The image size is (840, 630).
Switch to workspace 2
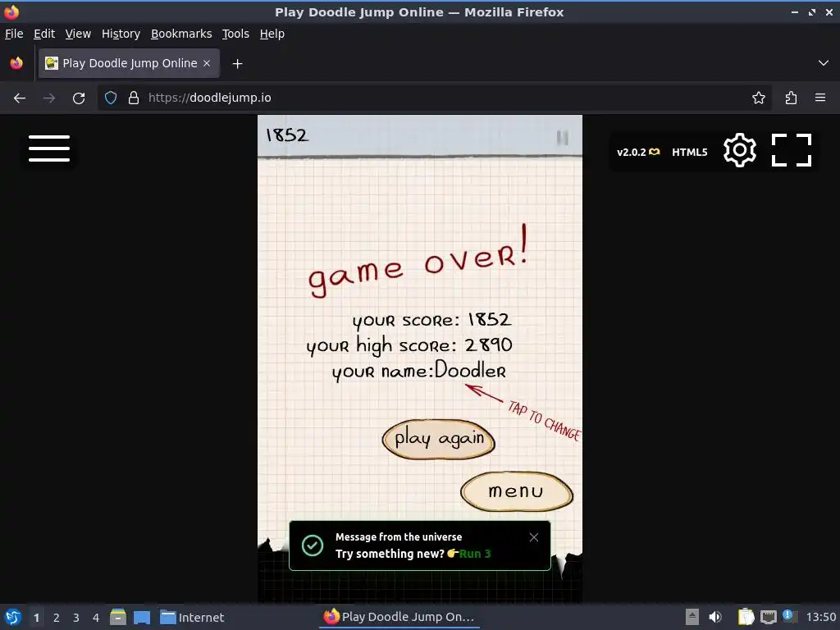[57, 618]
